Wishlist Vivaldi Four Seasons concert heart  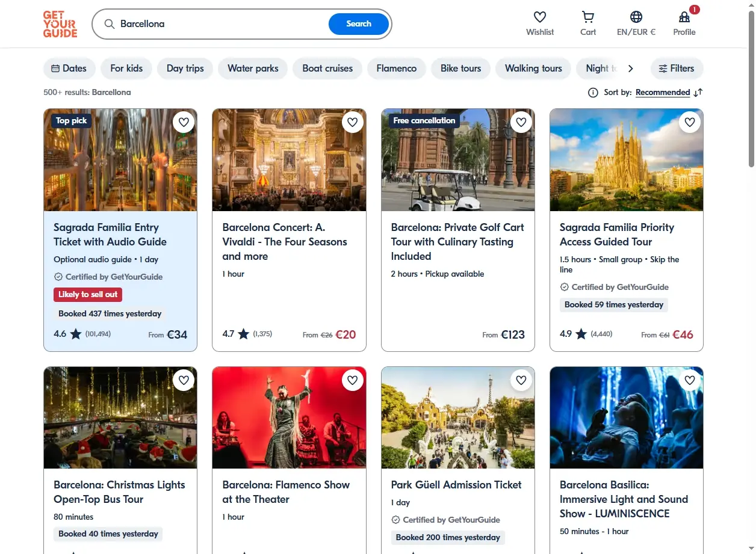[353, 123]
